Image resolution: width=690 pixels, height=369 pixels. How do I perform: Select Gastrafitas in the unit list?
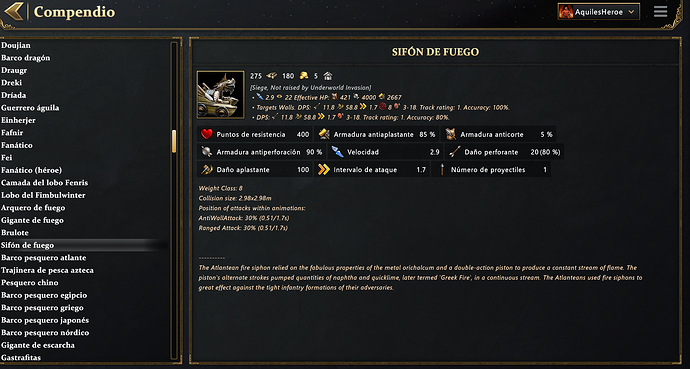[21, 358]
